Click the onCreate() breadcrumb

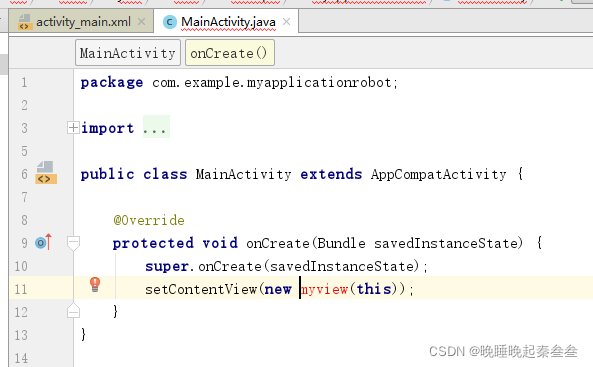230,53
